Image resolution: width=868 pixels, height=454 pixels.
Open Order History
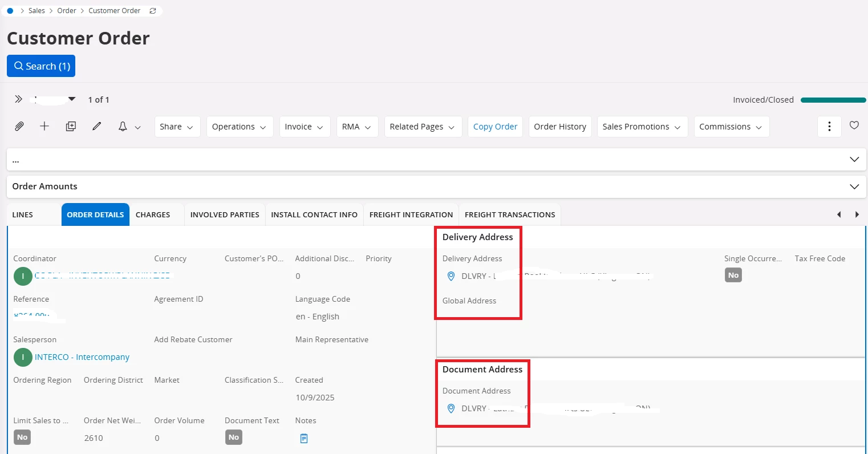click(x=560, y=127)
